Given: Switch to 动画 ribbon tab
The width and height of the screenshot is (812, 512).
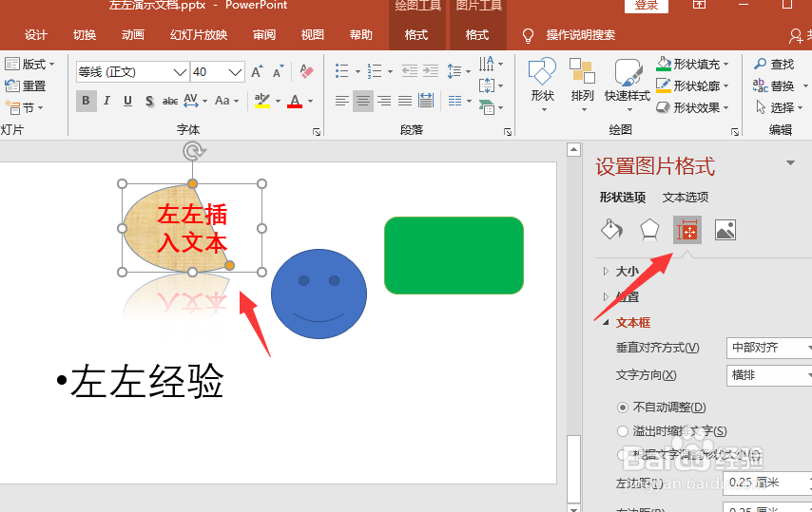Looking at the screenshot, I should tap(132, 34).
